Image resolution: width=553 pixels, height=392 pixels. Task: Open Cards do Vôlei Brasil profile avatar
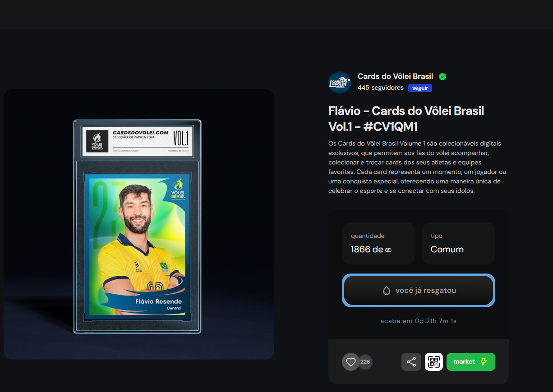(x=340, y=82)
